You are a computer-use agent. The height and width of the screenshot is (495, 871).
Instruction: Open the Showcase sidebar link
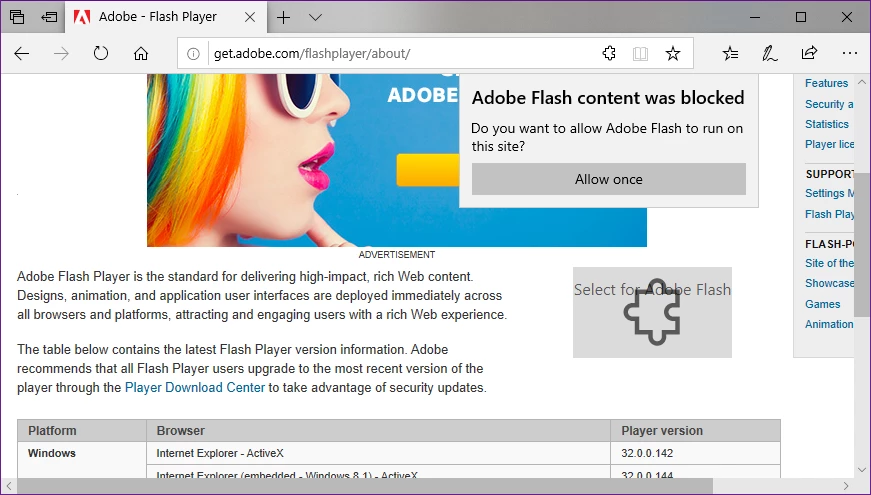829,283
